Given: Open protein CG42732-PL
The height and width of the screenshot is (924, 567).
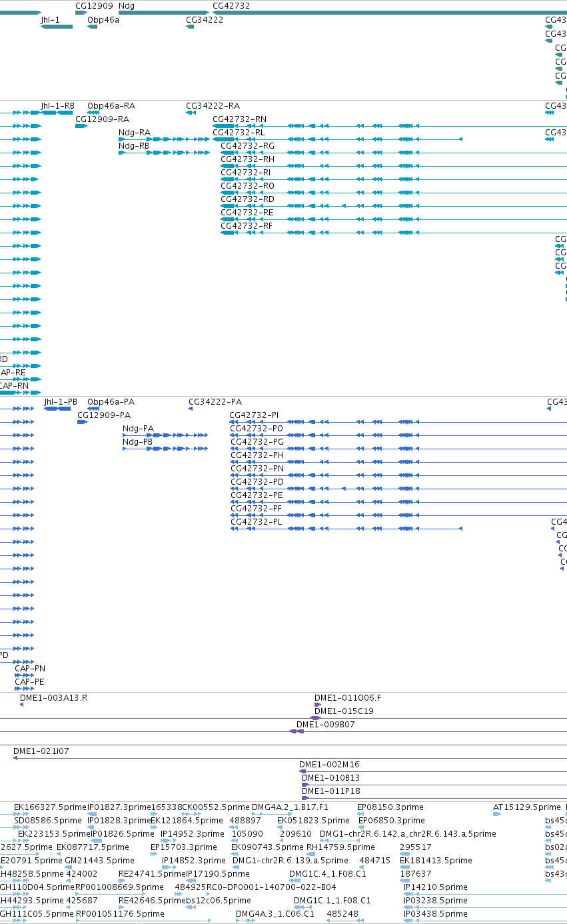Looking at the screenshot, I should [256, 521].
